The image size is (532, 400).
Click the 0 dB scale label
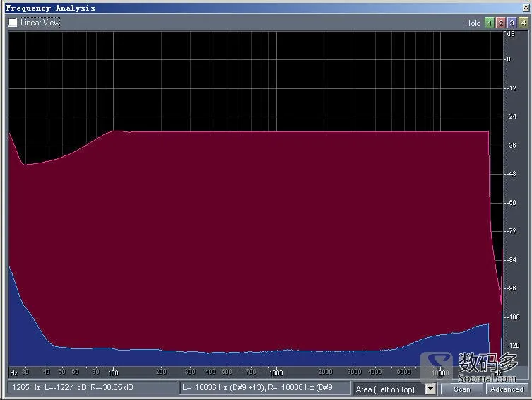(509, 59)
